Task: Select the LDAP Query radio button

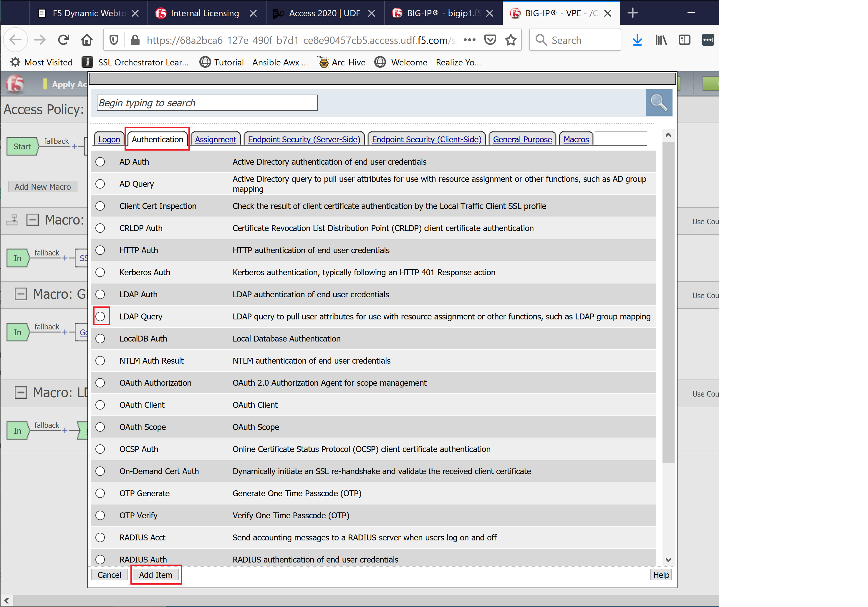Action: [100, 316]
